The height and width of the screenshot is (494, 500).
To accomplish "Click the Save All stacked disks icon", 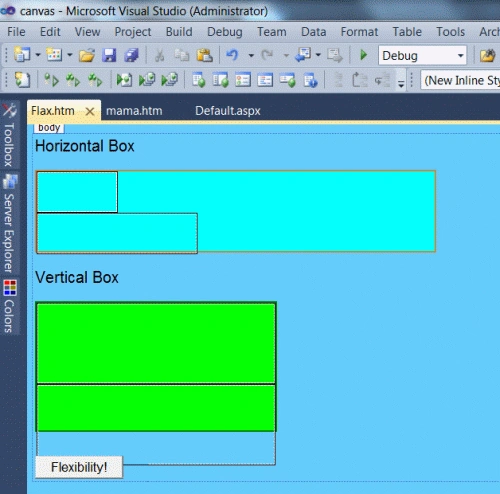I will coord(131,55).
